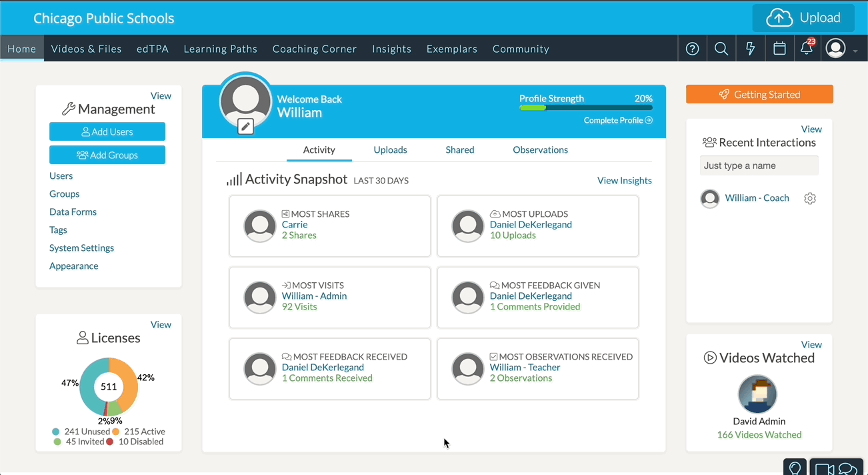Open the Complete Profile arrow link
Viewport: 868px width, 475px height.
click(x=618, y=120)
